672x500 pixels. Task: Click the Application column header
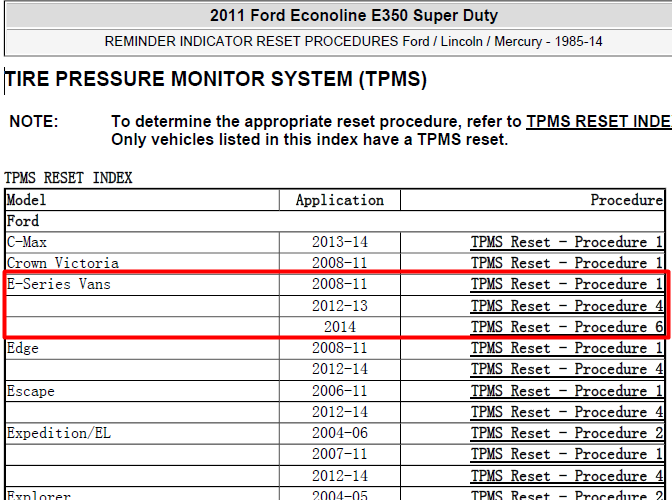click(x=340, y=200)
